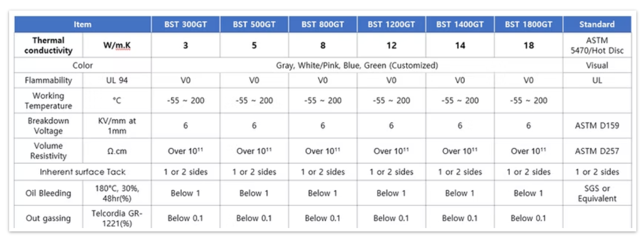Viewport: 644px width, 240px height.
Task: Select the Thermal conductivity row label
Action: [x=48, y=45]
